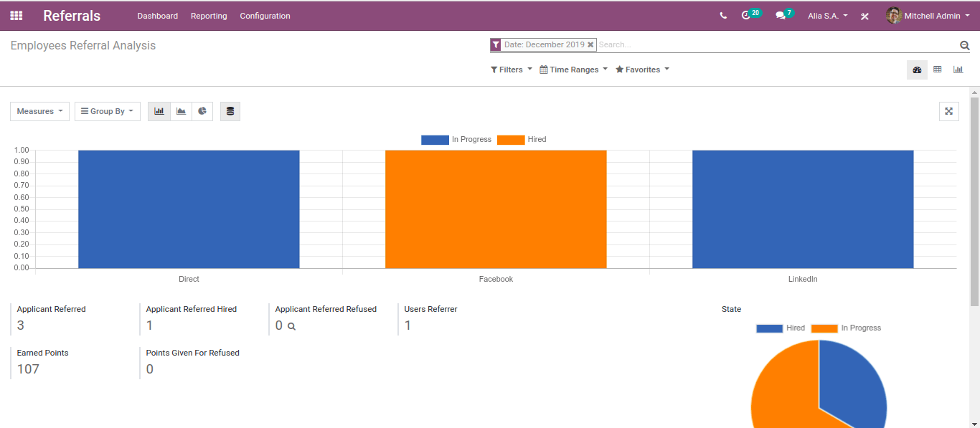This screenshot has height=428, width=980.
Task: Click the Employees Referral Analysis title
Action: point(83,45)
